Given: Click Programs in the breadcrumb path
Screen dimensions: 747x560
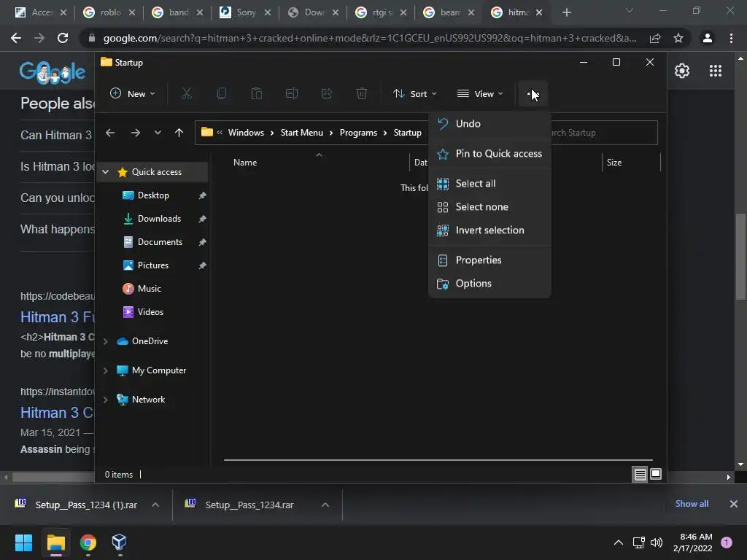Looking at the screenshot, I should pyautogui.click(x=357, y=133).
